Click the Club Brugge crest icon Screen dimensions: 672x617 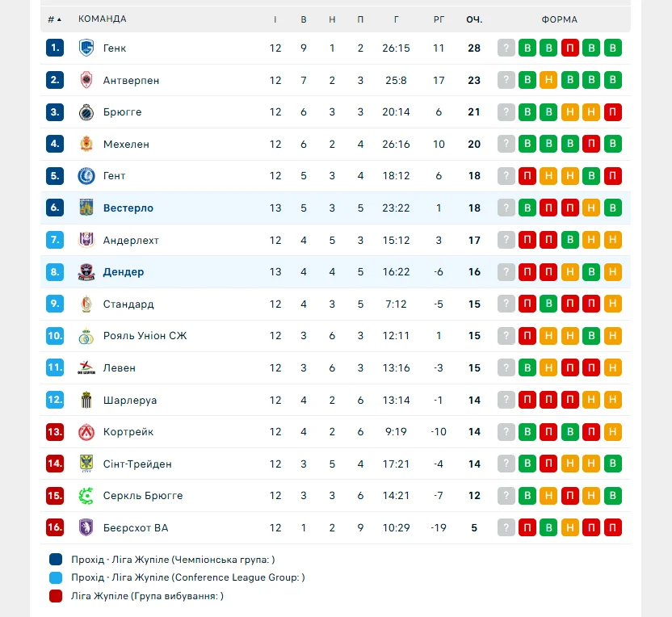coord(86,112)
